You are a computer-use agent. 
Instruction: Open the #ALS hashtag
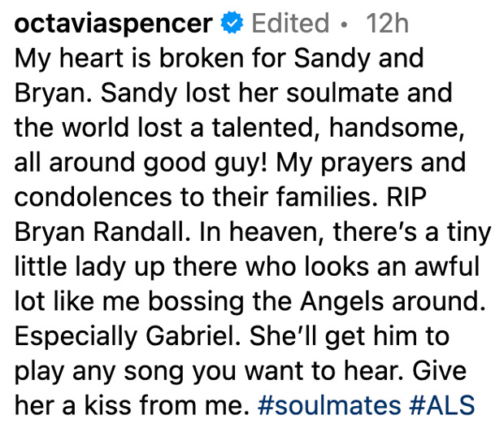(442, 404)
